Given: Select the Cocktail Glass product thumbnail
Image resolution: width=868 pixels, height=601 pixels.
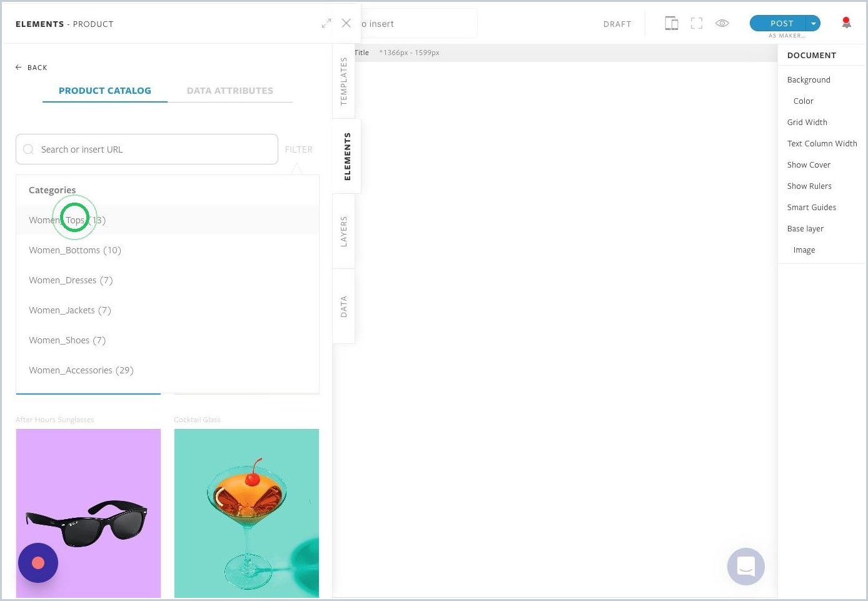Looking at the screenshot, I should coord(246,513).
